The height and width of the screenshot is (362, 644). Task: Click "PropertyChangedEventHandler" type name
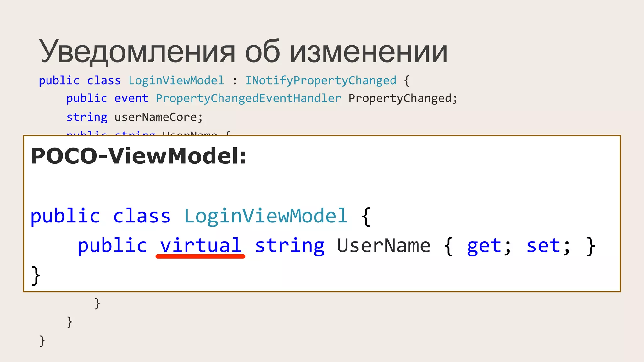pos(248,99)
